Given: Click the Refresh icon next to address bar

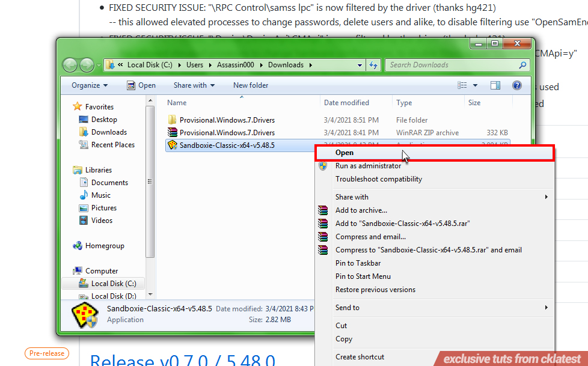Looking at the screenshot, I should [x=373, y=64].
